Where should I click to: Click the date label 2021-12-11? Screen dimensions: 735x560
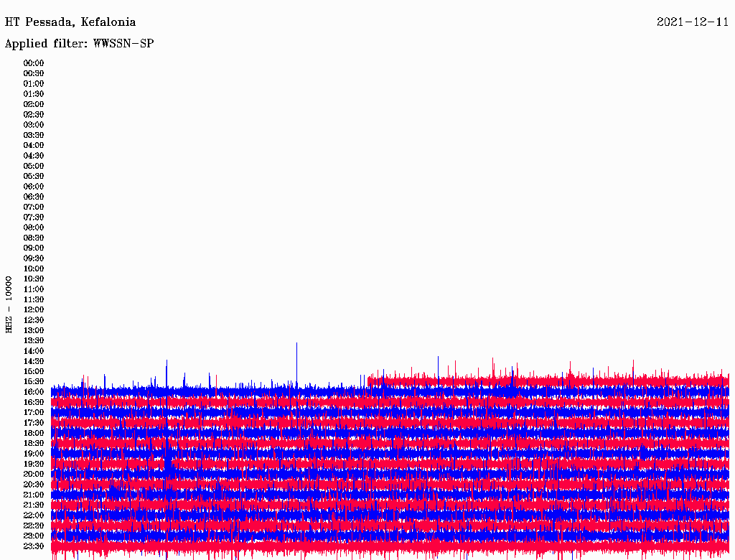tap(693, 22)
